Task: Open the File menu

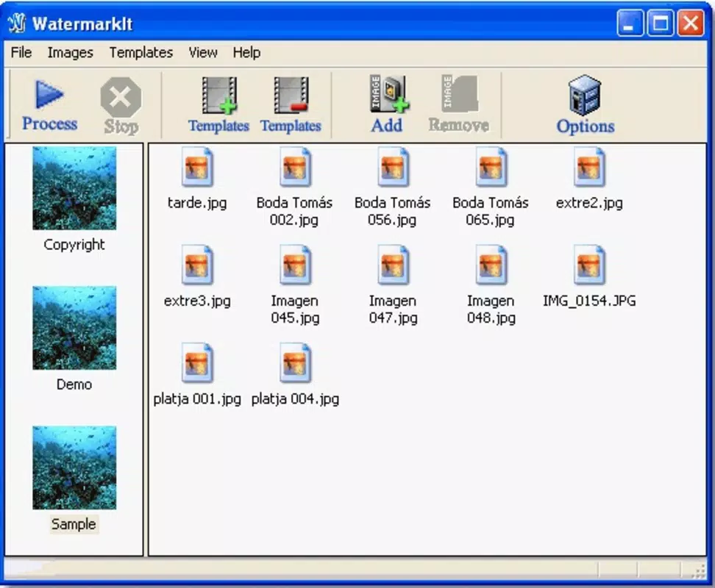Action: (x=21, y=52)
